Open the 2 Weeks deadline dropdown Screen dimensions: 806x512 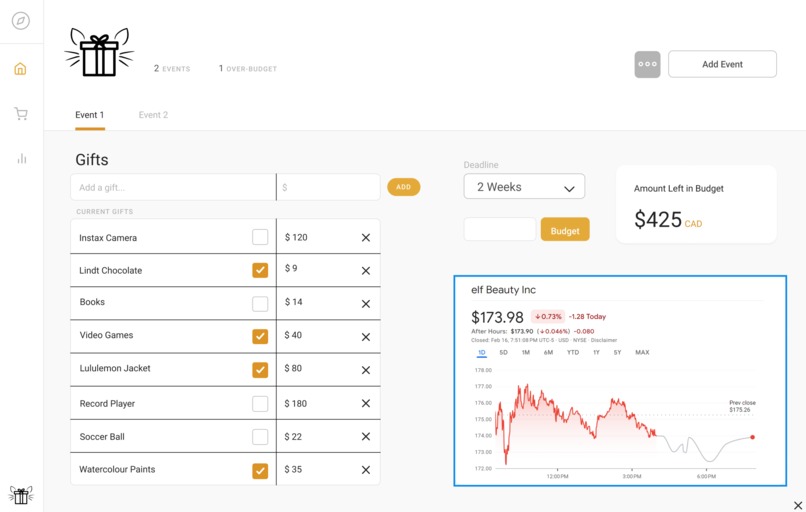pos(524,187)
